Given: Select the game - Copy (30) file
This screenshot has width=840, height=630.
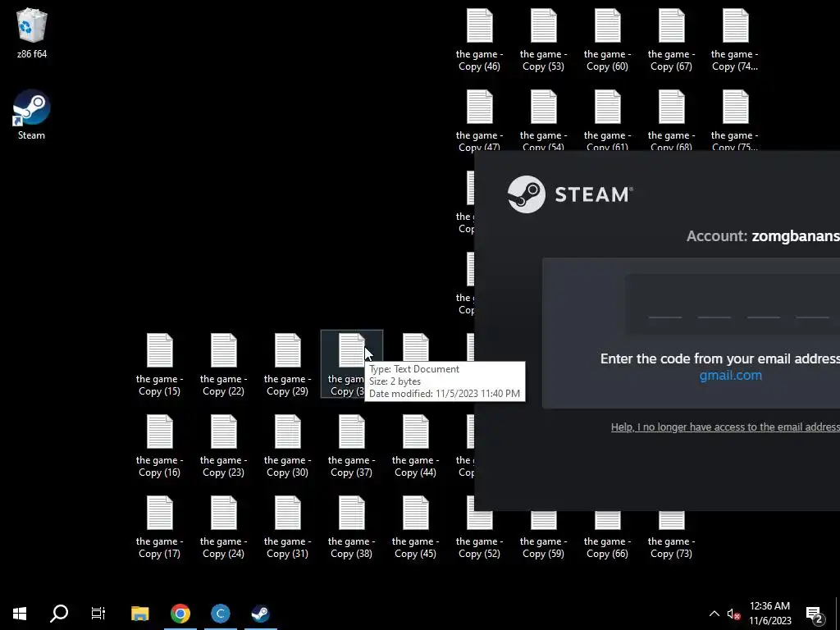Looking at the screenshot, I should 287,446.
